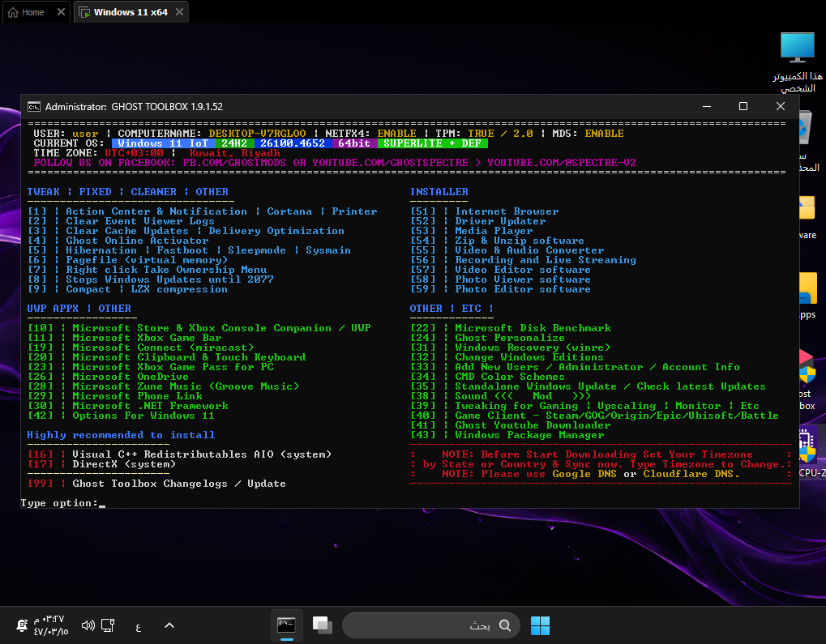Click 'Microsoft Phone Link' entry
The image size is (826, 644).
click(x=115, y=396)
